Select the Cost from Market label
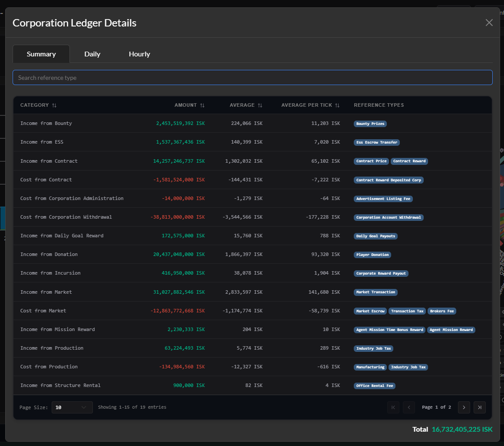 tap(43, 311)
